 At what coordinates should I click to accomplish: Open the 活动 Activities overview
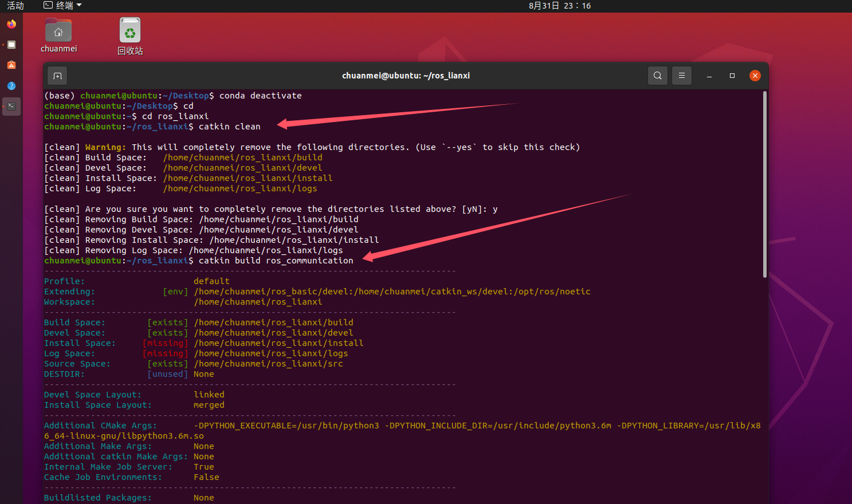tap(15, 6)
